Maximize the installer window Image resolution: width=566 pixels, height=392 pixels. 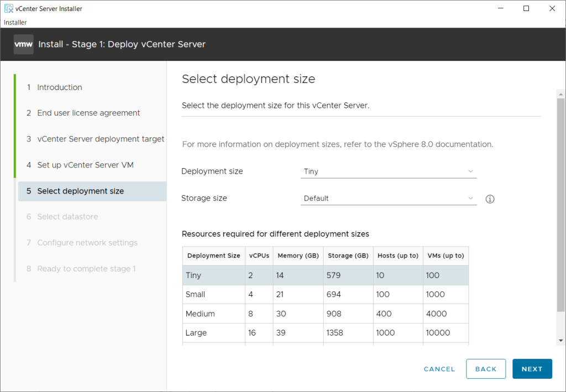[x=526, y=8]
